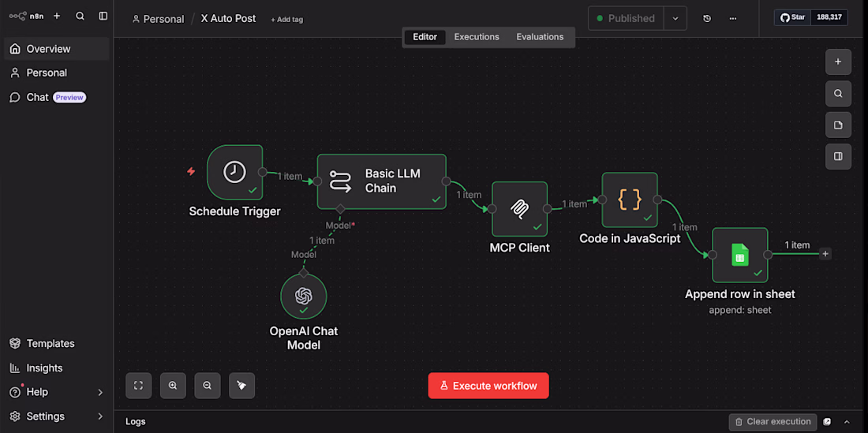
Task: Click the Clear execution button
Action: point(773,421)
